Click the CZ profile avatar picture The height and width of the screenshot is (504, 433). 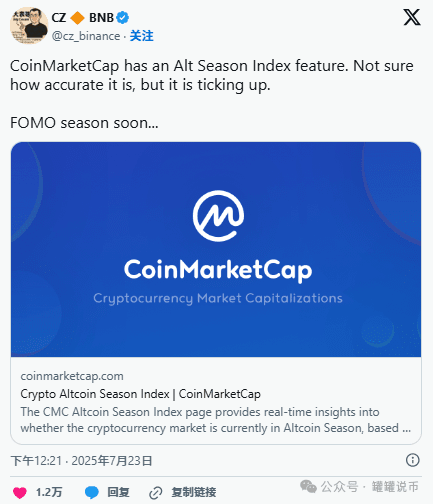click(29, 26)
